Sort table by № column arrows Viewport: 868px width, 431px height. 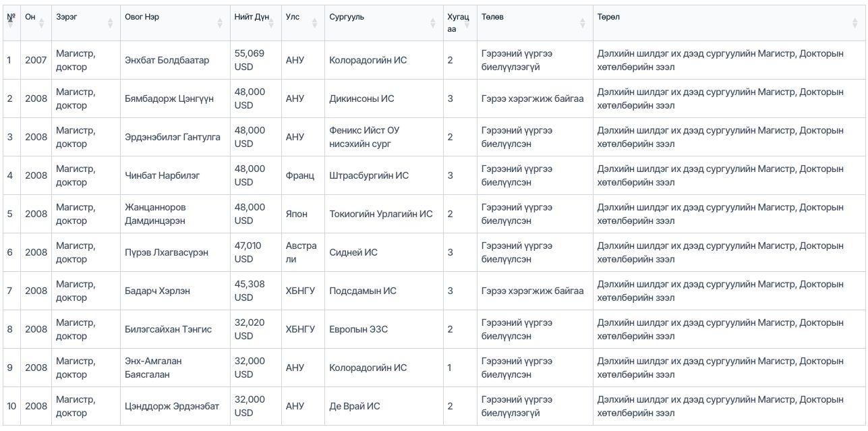10,23
